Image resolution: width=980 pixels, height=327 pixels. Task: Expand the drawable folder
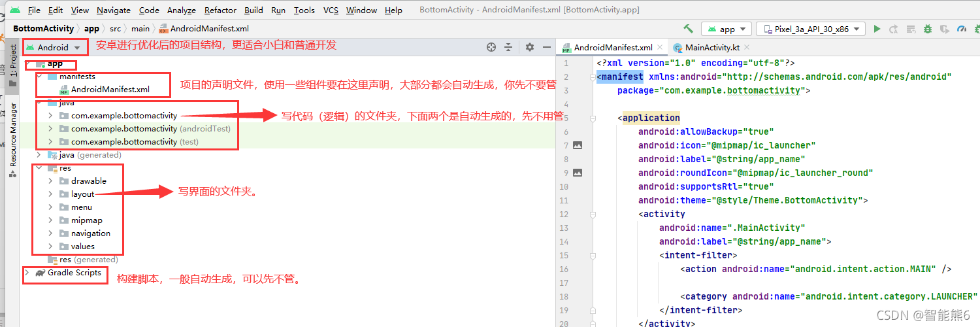[x=50, y=181]
